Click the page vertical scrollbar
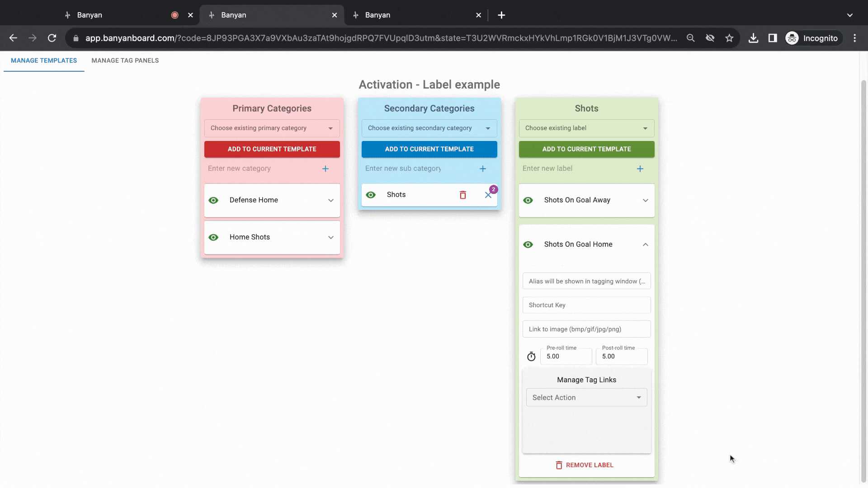Image resolution: width=868 pixels, height=488 pixels. click(863, 280)
